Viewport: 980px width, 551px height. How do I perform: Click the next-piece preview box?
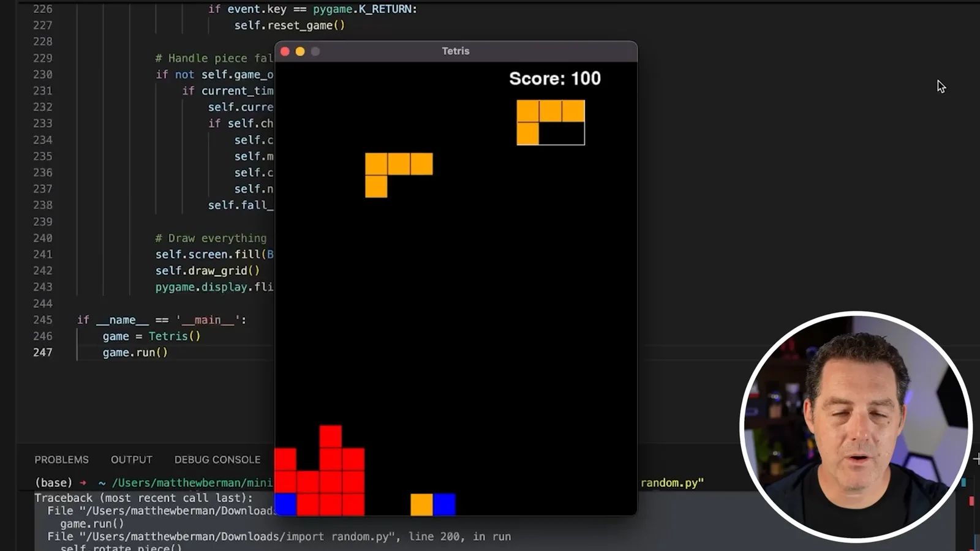tap(551, 122)
